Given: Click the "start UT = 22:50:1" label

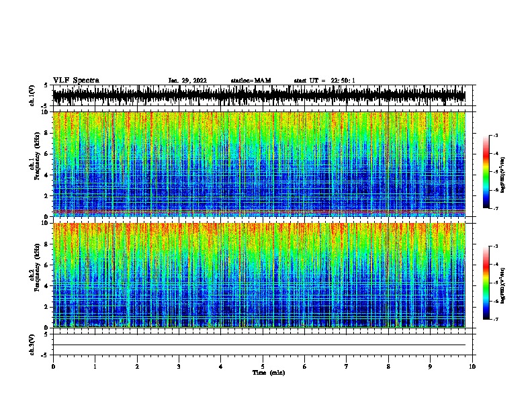Looking at the screenshot, I should pyautogui.click(x=324, y=81).
